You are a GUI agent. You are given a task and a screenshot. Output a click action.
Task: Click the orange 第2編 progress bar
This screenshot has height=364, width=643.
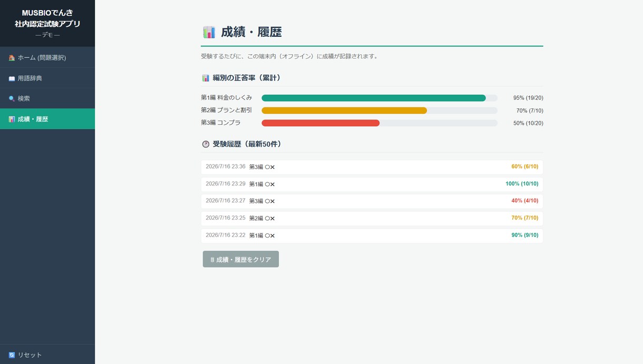pos(344,111)
